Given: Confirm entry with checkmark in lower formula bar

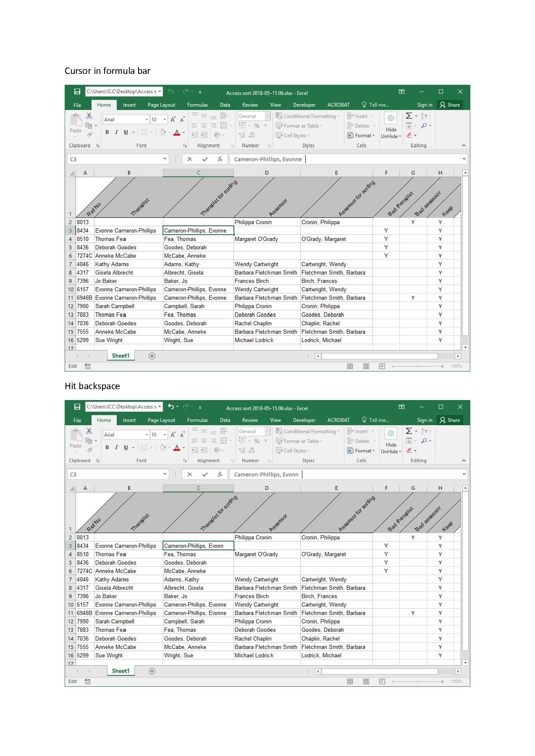Looking at the screenshot, I should point(205,474).
